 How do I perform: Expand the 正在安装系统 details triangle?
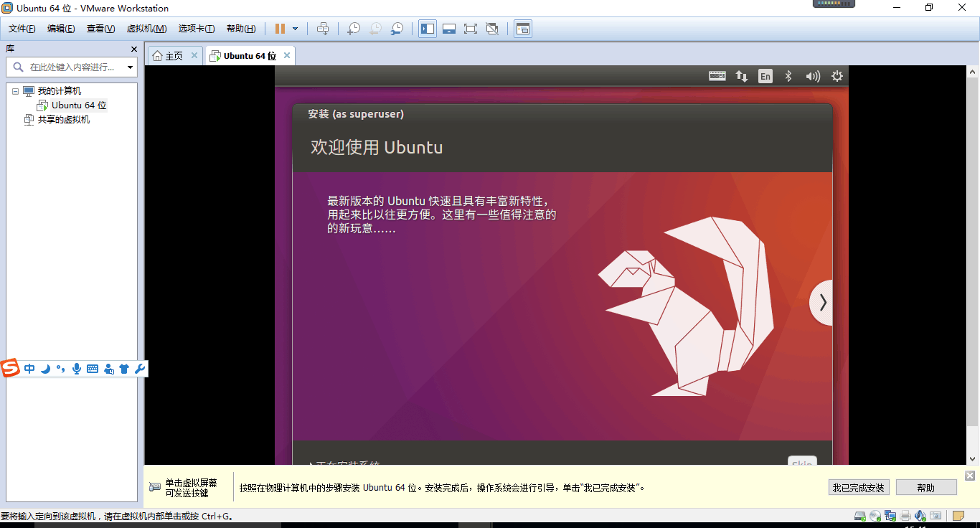311,463
